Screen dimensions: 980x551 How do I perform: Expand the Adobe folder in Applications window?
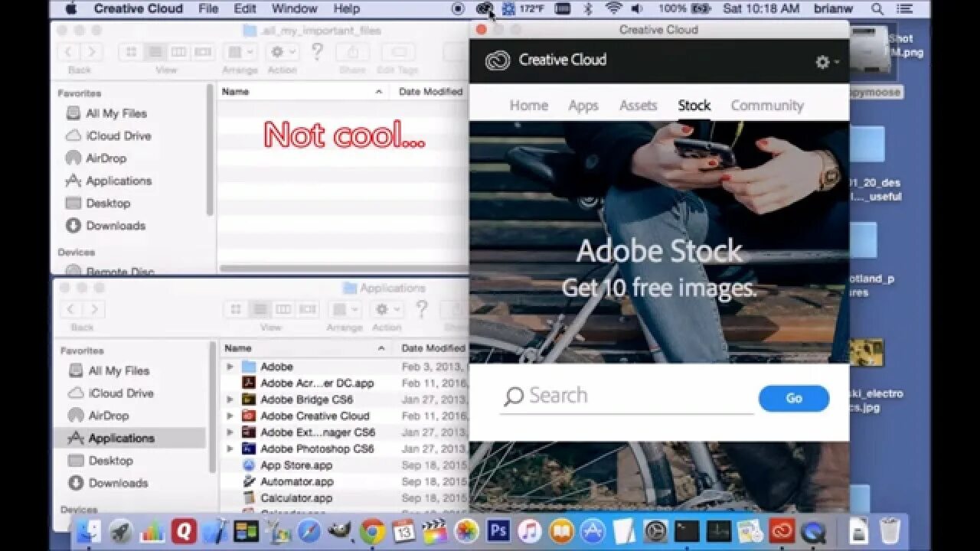pyautogui.click(x=230, y=367)
